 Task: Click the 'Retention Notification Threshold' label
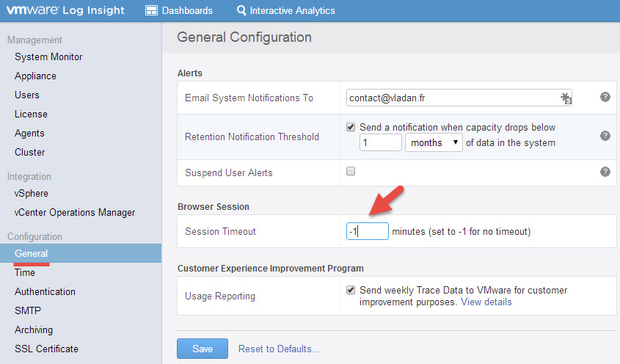point(252,137)
